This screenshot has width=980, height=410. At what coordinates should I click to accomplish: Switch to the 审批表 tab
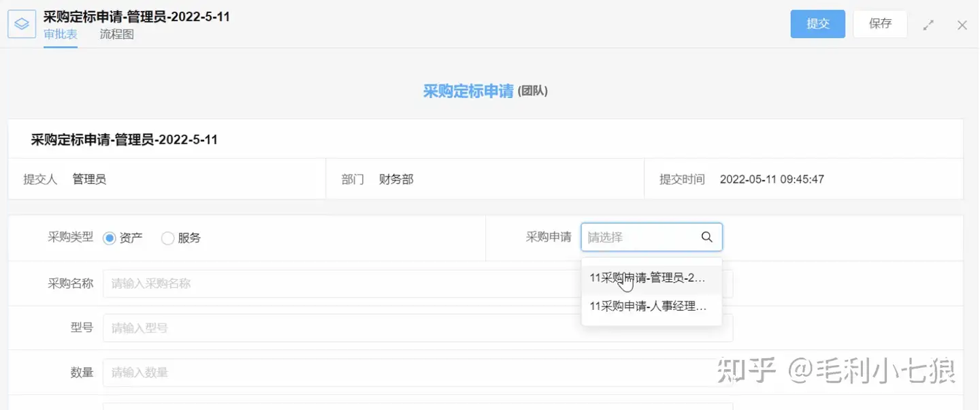(61, 34)
